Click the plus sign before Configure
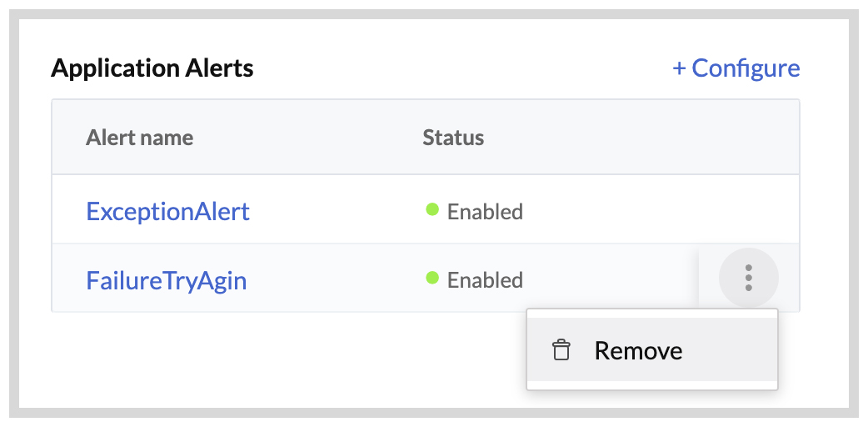868x427 pixels. [x=679, y=68]
